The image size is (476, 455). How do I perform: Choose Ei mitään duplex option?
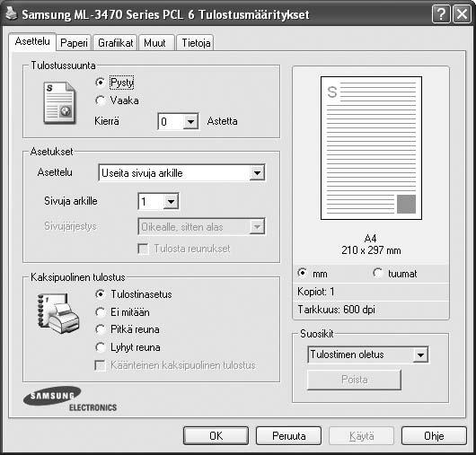coord(100,311)
